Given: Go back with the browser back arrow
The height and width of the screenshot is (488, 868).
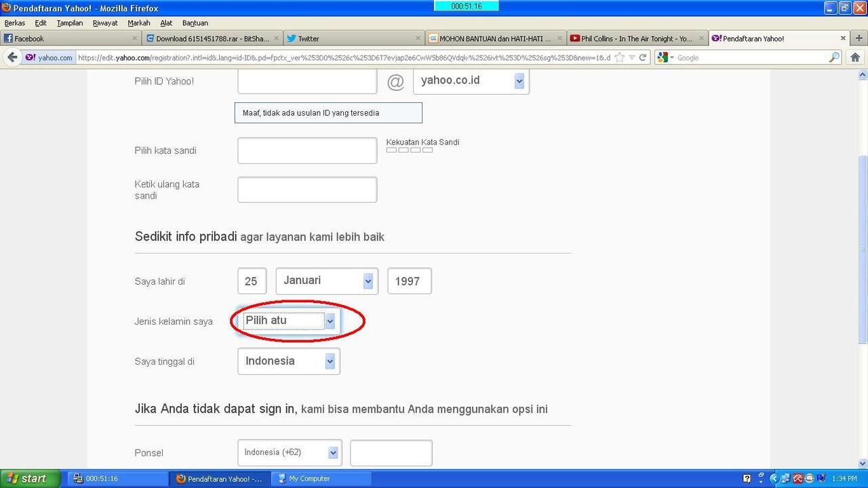Looking at the screenshot, I should (12, 58).
